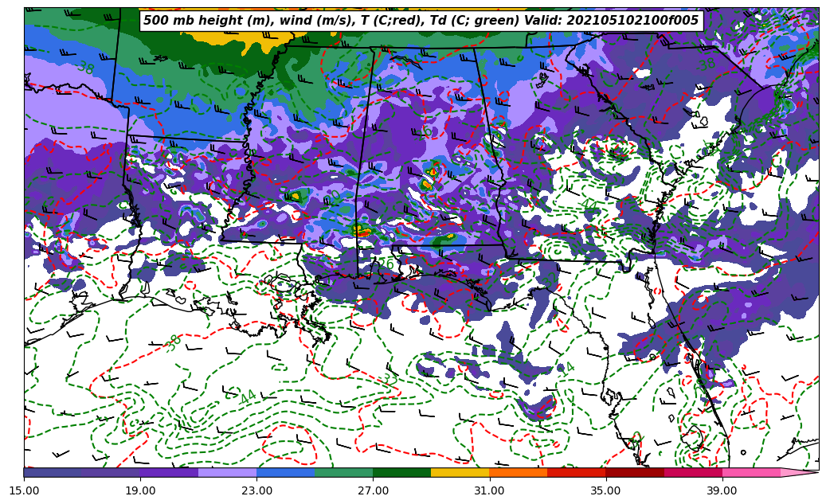
Task: Click the 15.00 colorbar tick label
Action: [24, 490]
